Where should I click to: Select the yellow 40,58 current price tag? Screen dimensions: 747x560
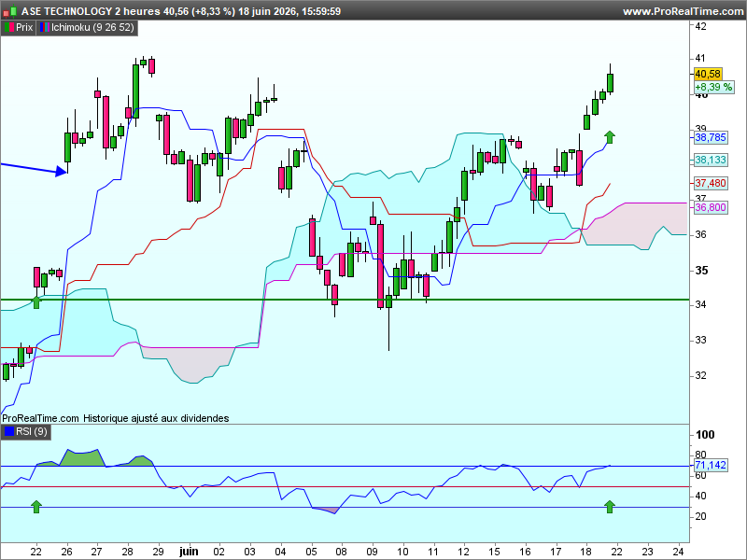708,74
